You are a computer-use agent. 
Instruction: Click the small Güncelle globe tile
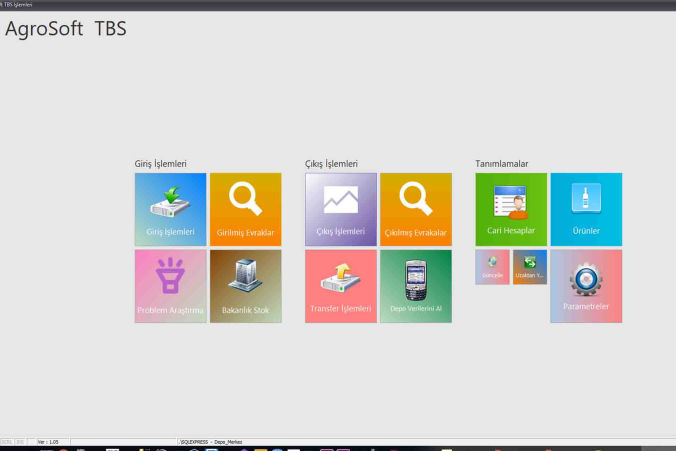[492, 267]
